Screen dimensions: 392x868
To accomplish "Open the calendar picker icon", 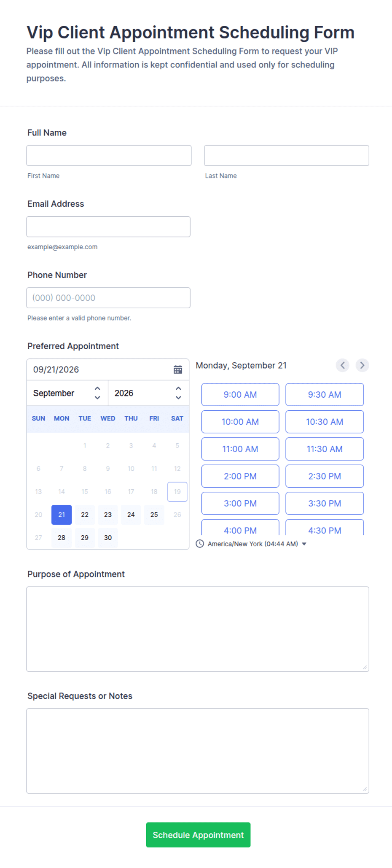I will click(178, 369).
